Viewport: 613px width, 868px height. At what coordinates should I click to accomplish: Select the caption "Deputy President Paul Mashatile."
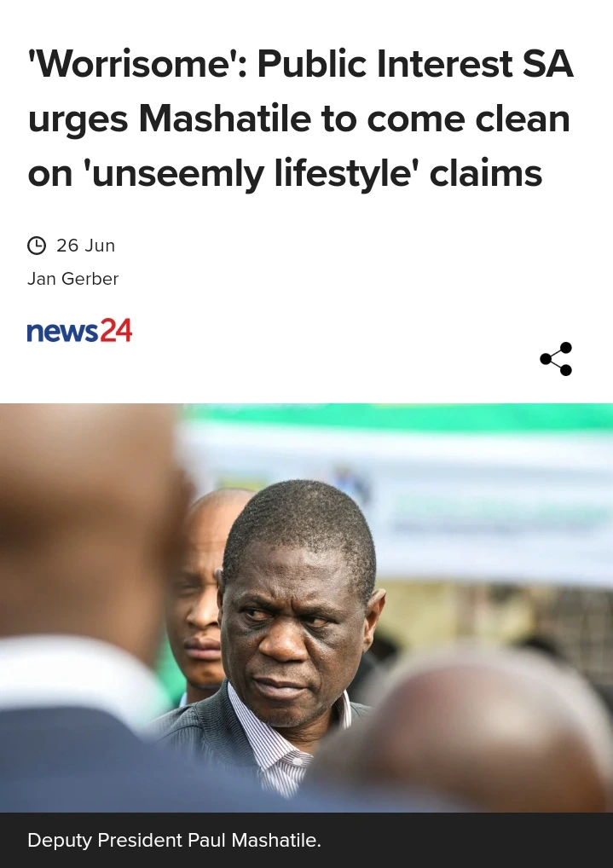(175, 841)
